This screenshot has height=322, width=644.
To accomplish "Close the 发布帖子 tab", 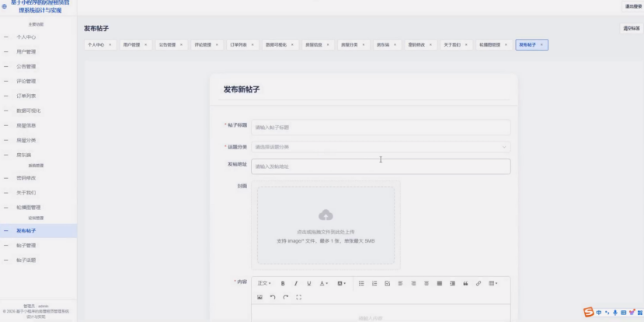I will 541,45.
